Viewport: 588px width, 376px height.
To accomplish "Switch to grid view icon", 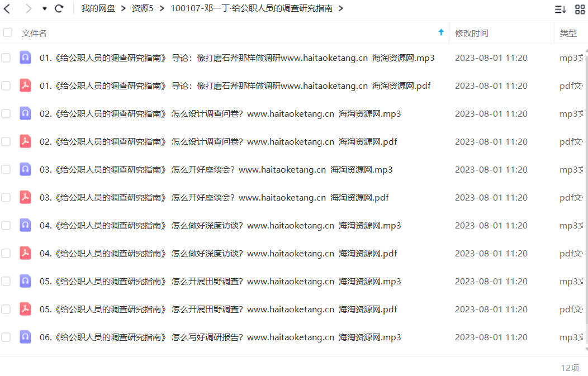I will [580, 9].
